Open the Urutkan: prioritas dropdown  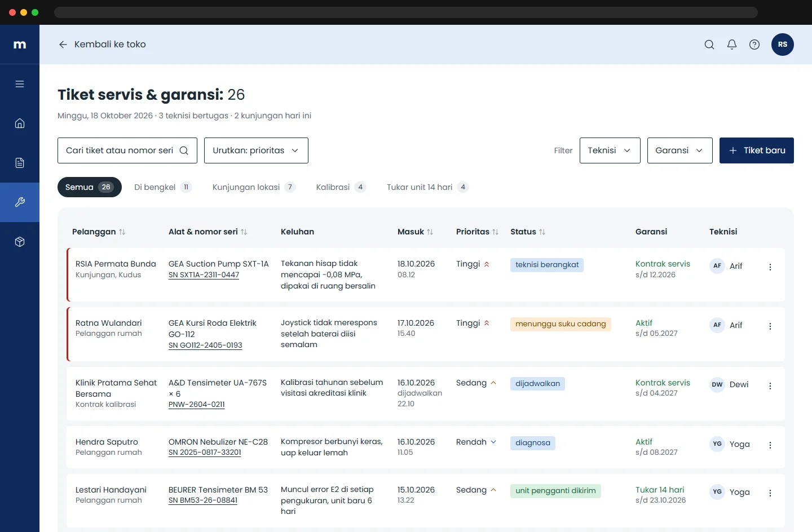pyautogui.click(x=256, y=150)
